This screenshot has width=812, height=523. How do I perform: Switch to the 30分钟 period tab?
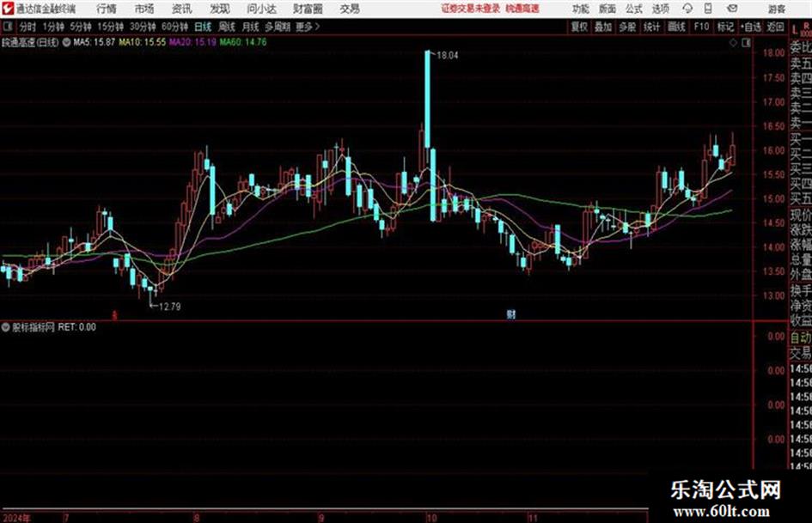pyautogui.click(x=143, y=27)
